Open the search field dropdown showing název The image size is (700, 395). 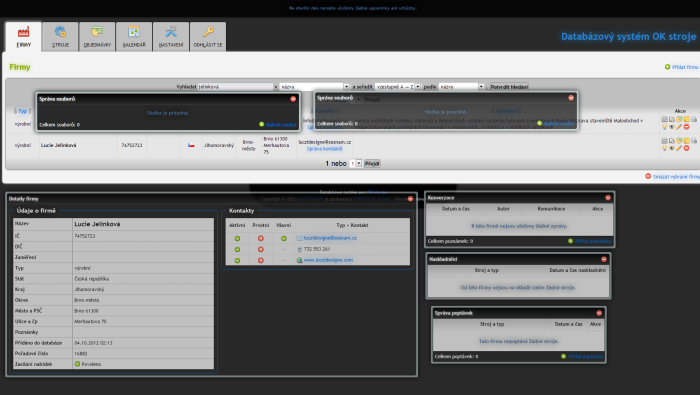click(x=315, y=87)
